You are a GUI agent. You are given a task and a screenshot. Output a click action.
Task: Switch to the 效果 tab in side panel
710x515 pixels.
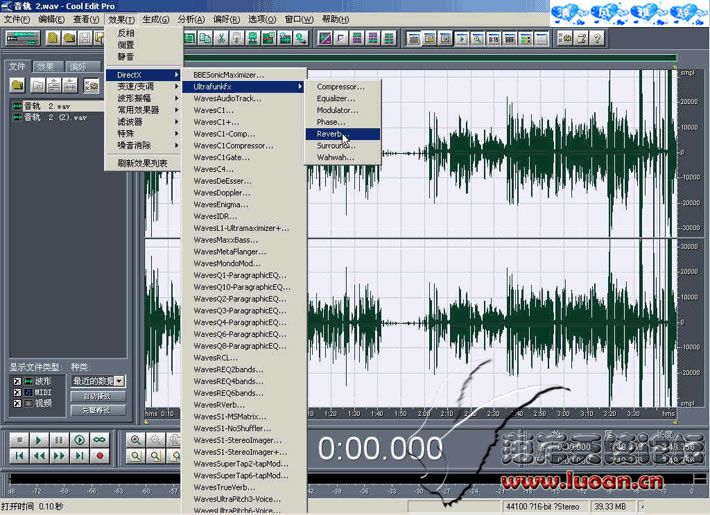pos(46,67)
